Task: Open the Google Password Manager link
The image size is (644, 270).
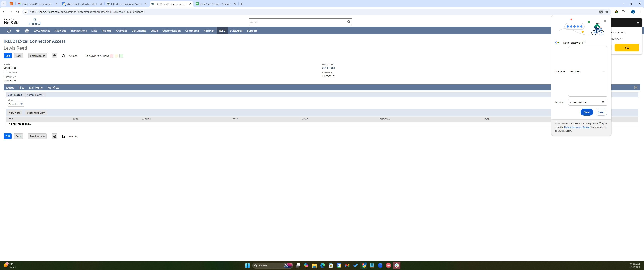Action: (577, 127)
